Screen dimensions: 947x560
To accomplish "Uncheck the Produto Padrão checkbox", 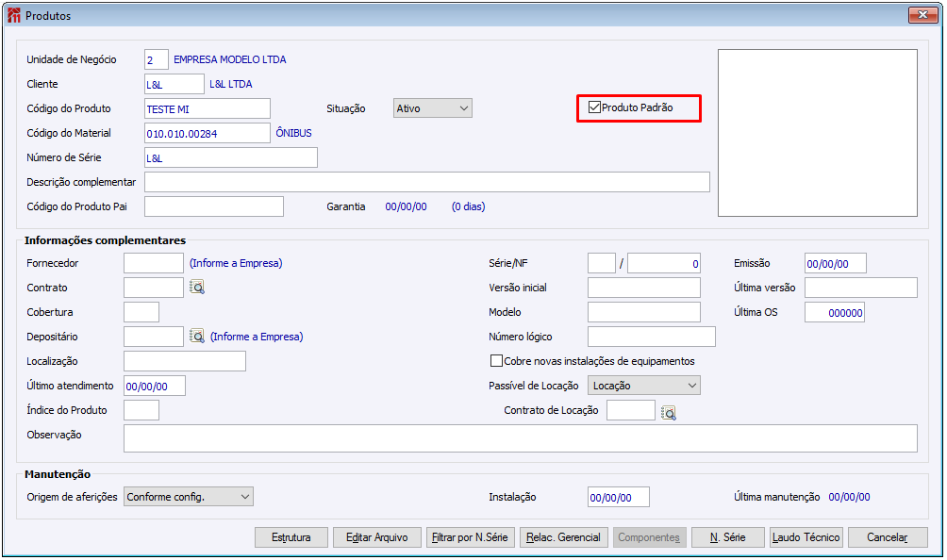I will click(595, 107).
